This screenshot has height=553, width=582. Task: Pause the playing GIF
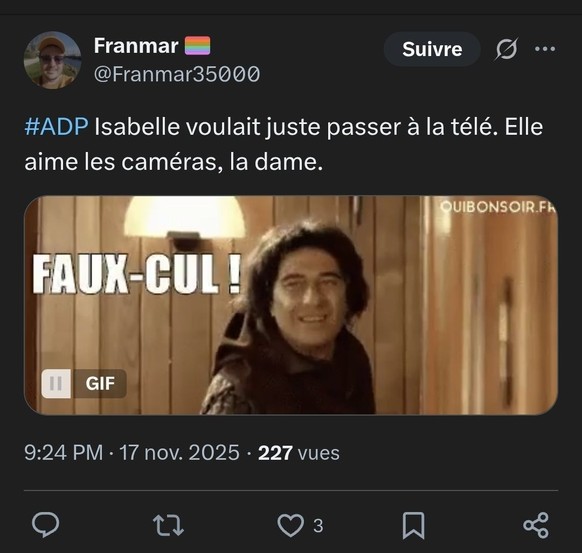(x=56, y=383)
